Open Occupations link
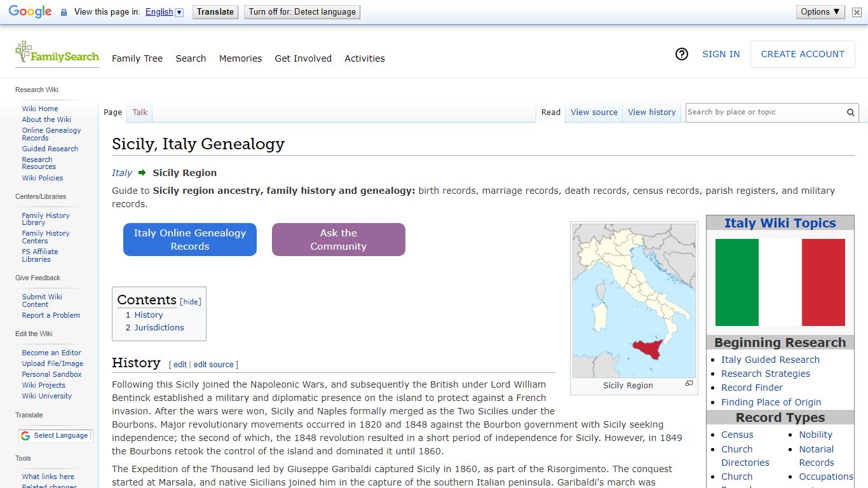This screenshot has height=488, width=868. tap(826, 477)
